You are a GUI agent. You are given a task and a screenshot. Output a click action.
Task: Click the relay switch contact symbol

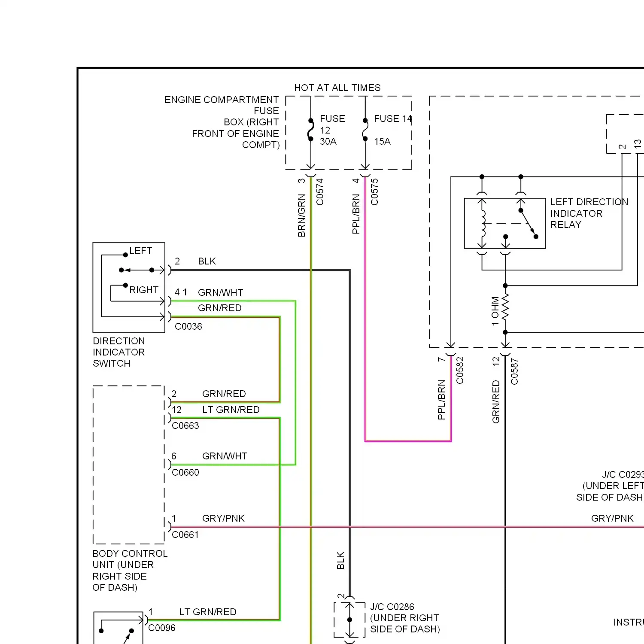pyautogui.click(x=528, y=223)
